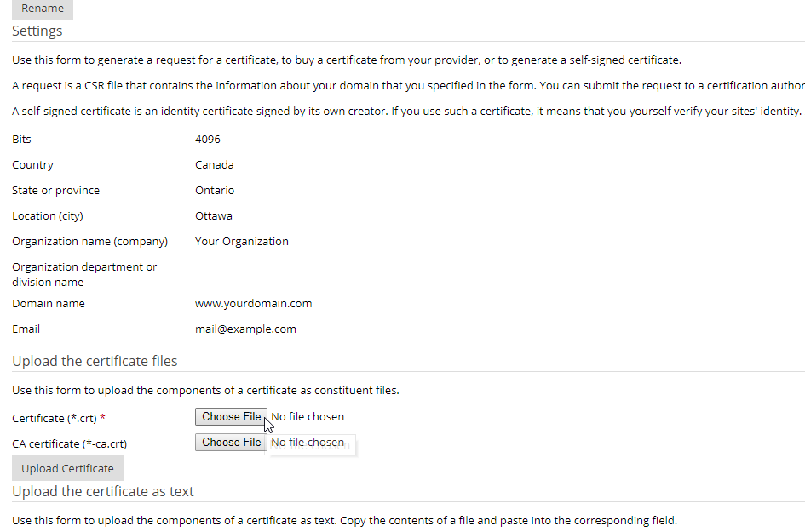Click the 'CA certificate (*-ca.crt)' field label
Screen dimensions: 805x532
[x=69, y=443]
